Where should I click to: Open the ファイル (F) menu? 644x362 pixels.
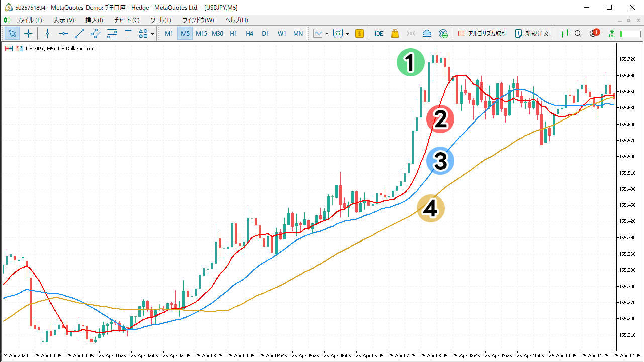point(29,20)
